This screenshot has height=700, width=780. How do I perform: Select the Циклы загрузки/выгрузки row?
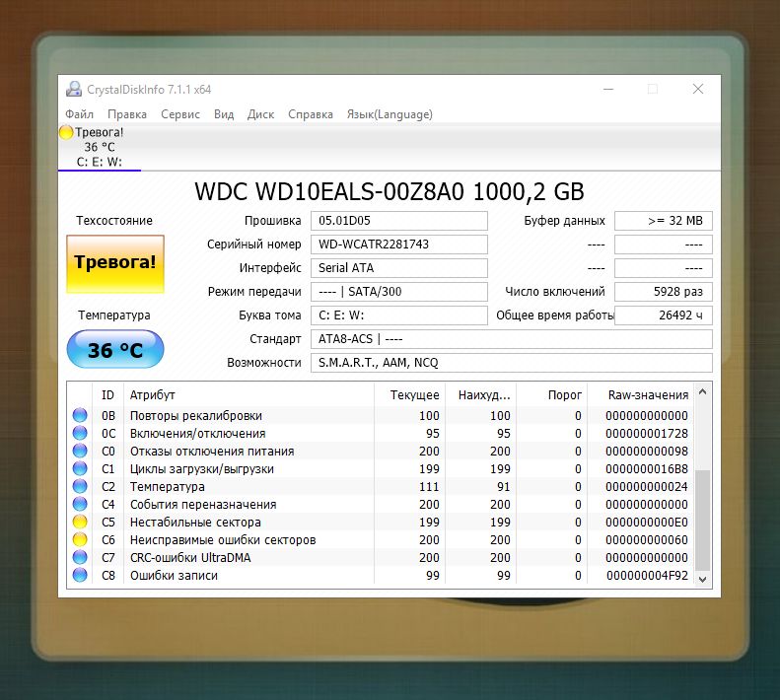(381, 468)
